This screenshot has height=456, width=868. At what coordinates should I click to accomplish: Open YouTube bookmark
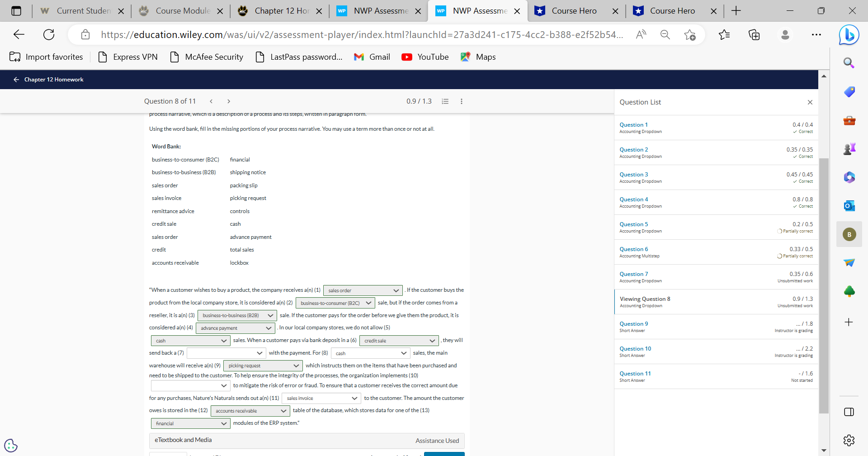tap(425, 57)
